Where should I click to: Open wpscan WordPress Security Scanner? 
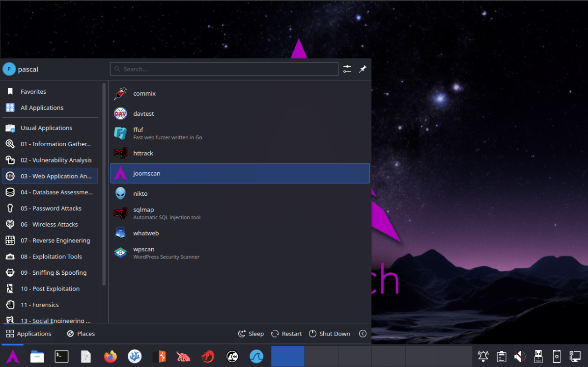pyautogui.click(x=240, y=253)
